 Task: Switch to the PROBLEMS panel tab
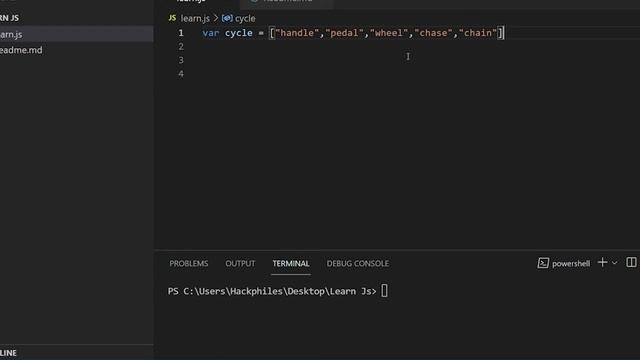[x=189, y=264]
